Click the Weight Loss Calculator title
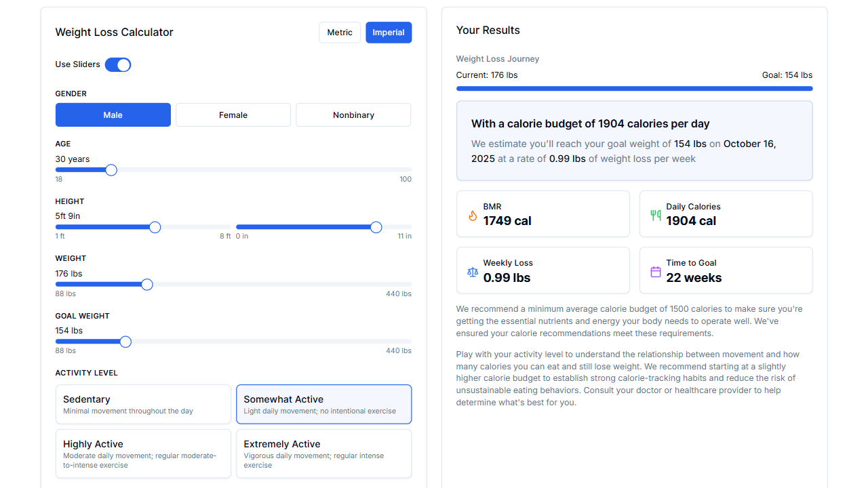 point(115,33)
